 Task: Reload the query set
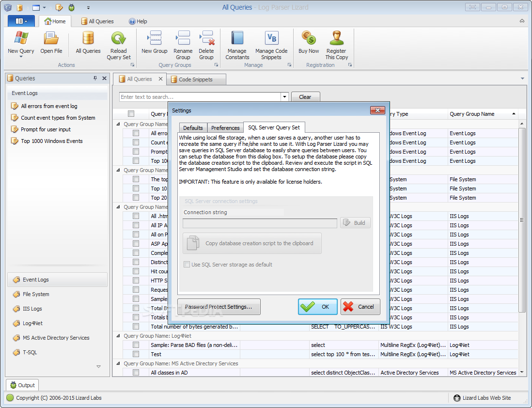pyautogui.click(x=118, y=38)
